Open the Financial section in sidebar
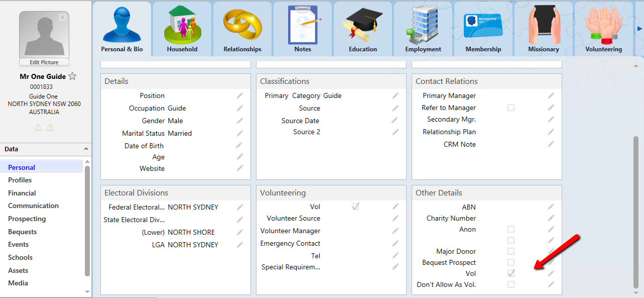644x298 pixels. tap(22, 193)
